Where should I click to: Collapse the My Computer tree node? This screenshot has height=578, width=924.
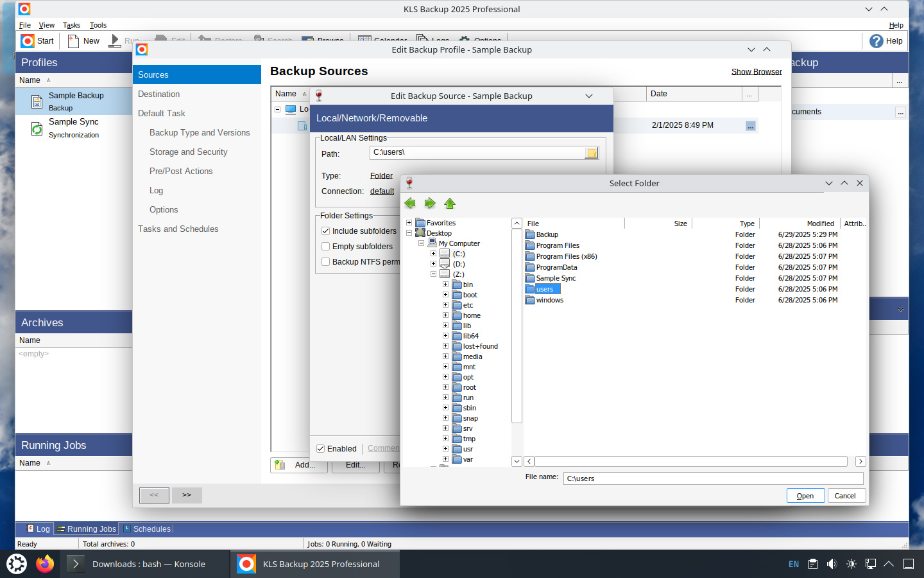(x=421, y=243)
